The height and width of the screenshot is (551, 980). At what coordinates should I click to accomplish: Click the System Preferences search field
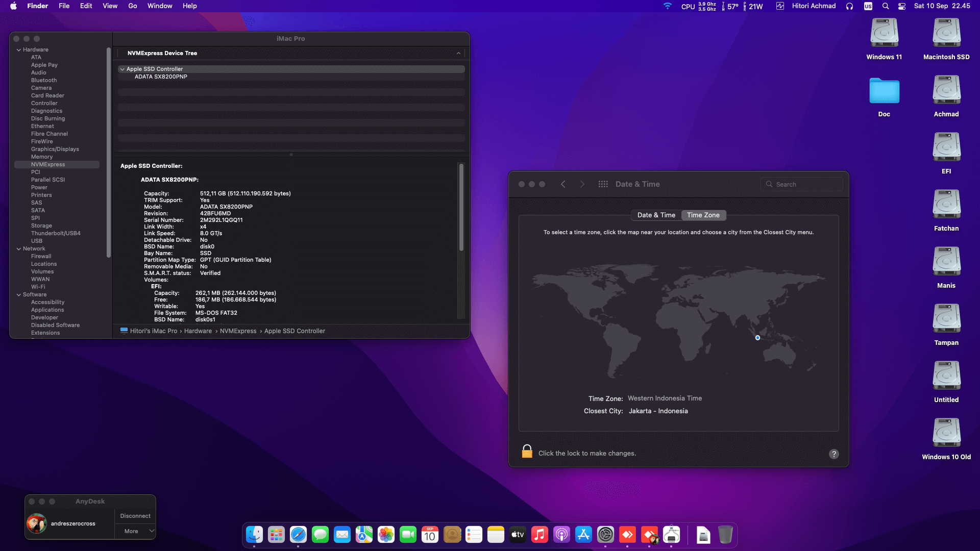pyautogui.click(x=801, y=184)
